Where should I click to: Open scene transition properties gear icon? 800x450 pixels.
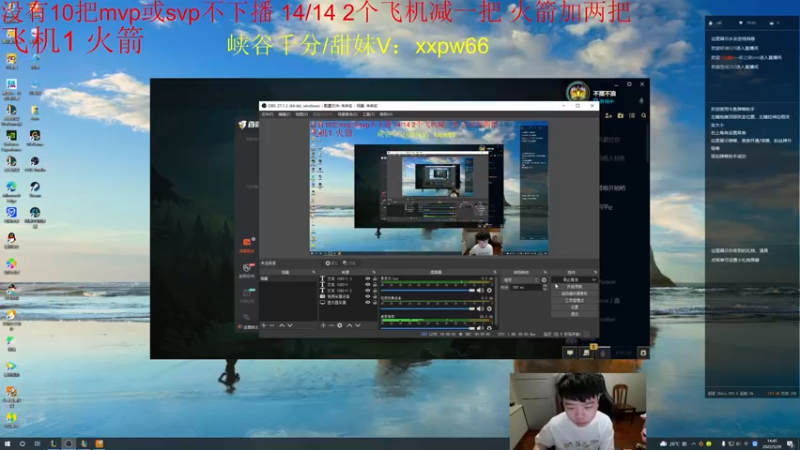544,280
